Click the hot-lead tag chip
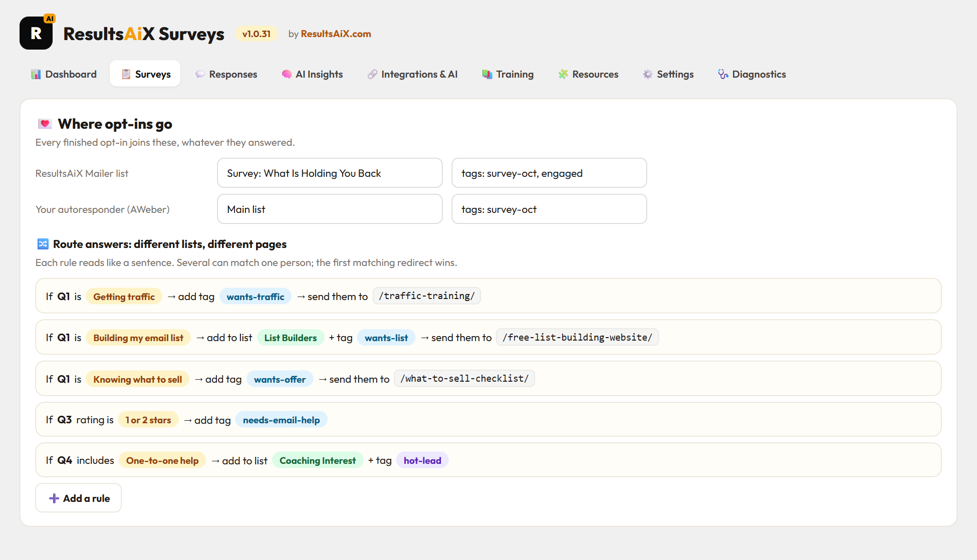Viewport: 977px width, 560px height. [x=422, y=460]
